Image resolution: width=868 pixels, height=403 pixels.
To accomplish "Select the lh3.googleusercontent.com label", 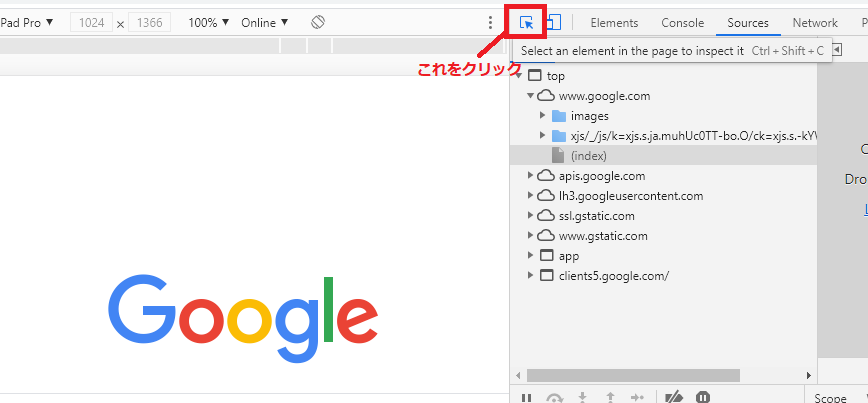I will [x=631, y=196].
